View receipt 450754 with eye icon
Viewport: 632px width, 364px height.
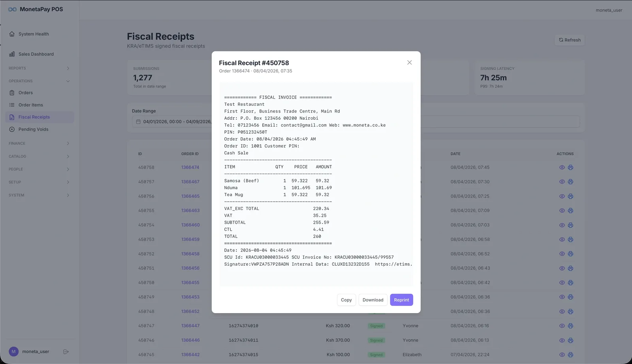(562, 225)
